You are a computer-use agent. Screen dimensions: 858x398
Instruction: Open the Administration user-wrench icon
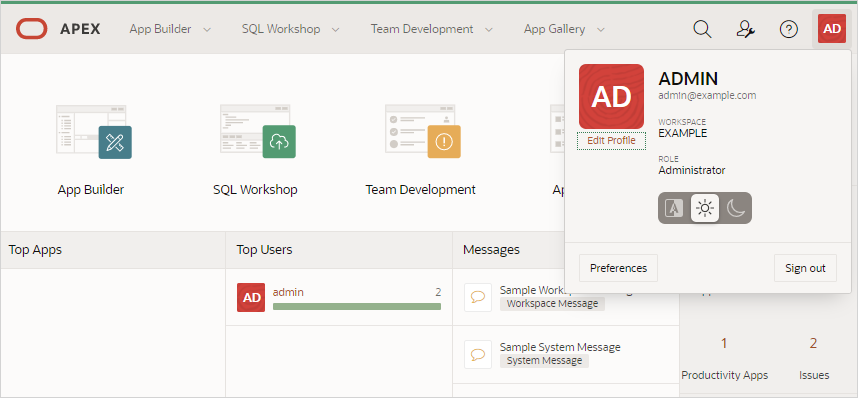745,30
